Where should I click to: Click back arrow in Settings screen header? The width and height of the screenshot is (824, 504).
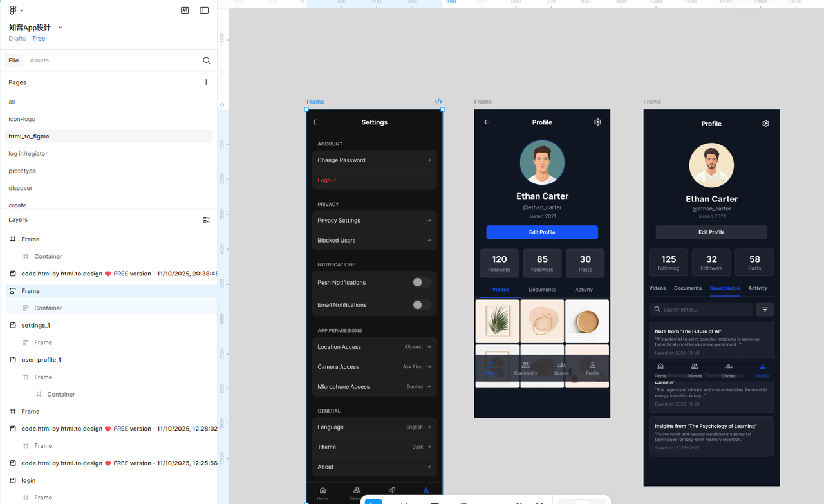tap(316, 122)
